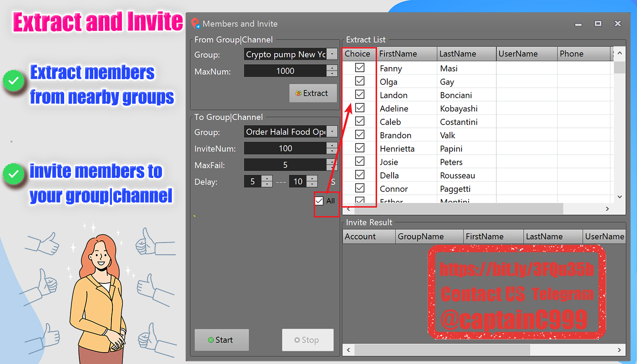Sort by the FirstName column header
This screenshot has width=637, height=364.
pos(407,54)
